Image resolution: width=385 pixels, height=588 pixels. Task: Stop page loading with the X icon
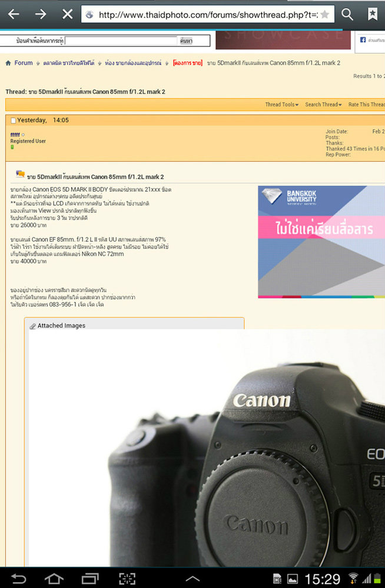(67, 14)
